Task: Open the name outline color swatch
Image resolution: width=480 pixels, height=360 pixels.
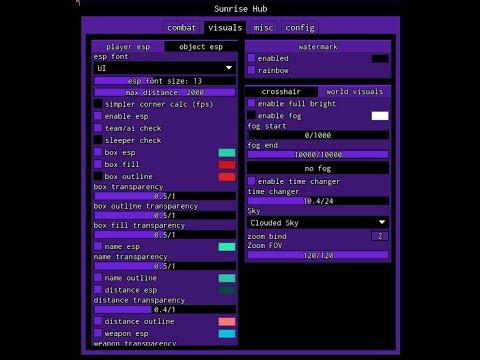Action: (227, 278)
